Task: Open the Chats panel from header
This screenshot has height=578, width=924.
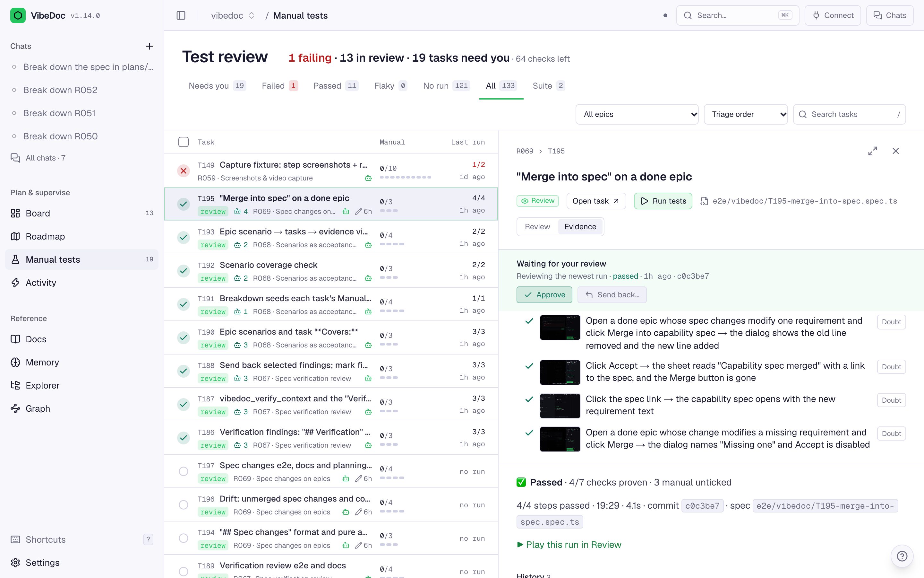Action: click(x=890, y=15)
